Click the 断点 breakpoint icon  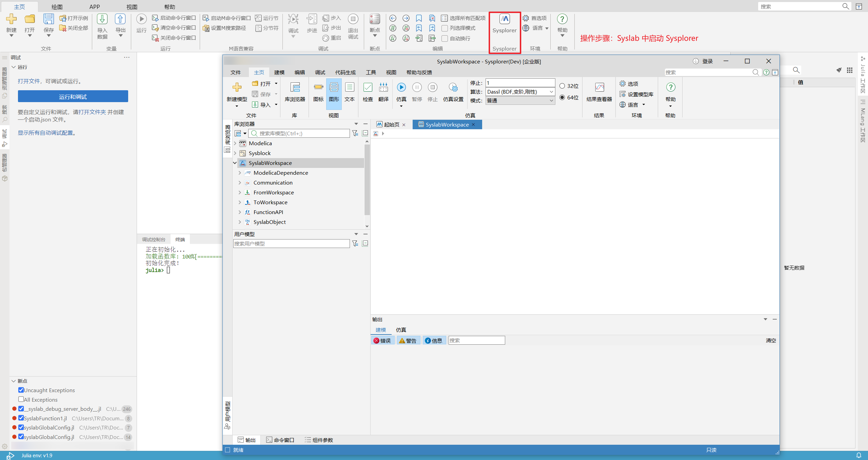[375, 19]
